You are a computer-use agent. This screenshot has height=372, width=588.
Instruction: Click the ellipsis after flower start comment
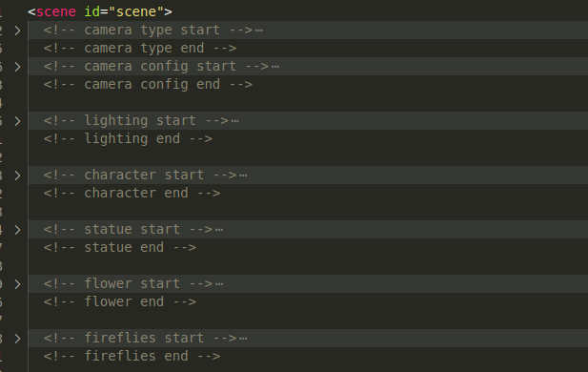(x=219, y=284)
